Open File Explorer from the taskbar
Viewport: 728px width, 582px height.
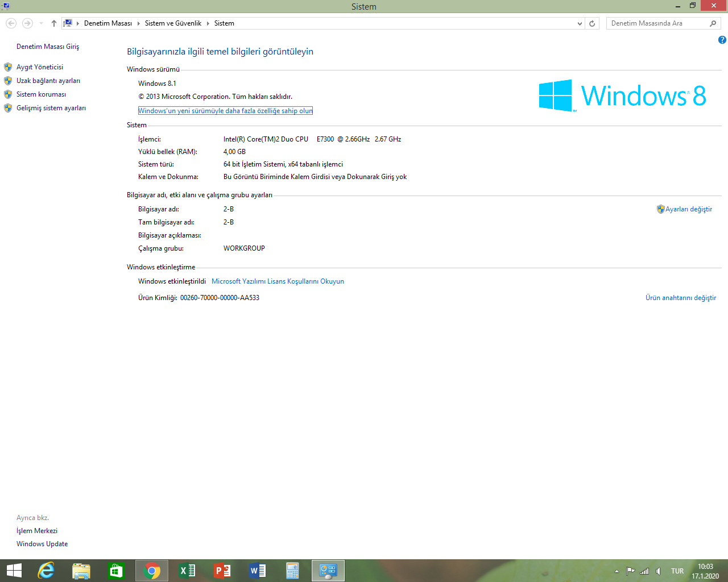[x=81, y=571]
